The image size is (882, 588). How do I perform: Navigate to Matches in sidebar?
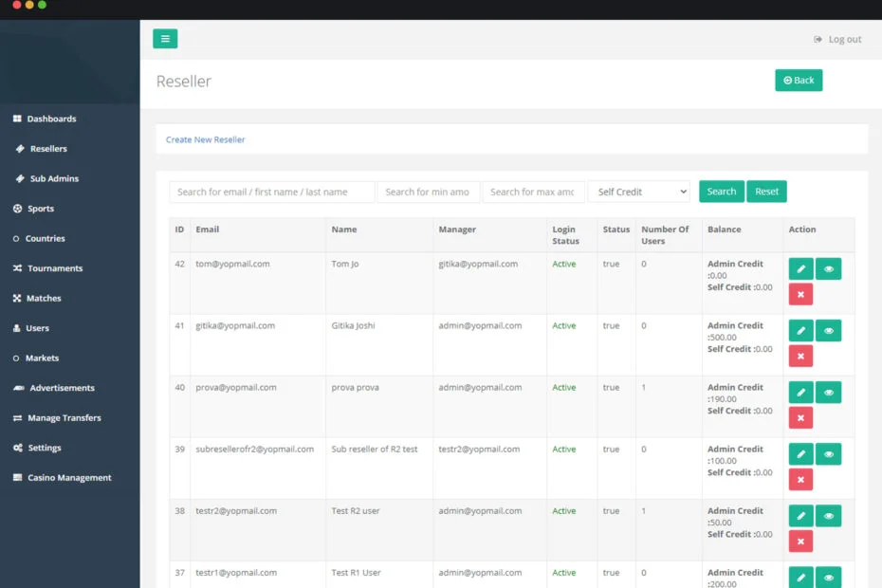pyautogui.click(x=37, y=298)
